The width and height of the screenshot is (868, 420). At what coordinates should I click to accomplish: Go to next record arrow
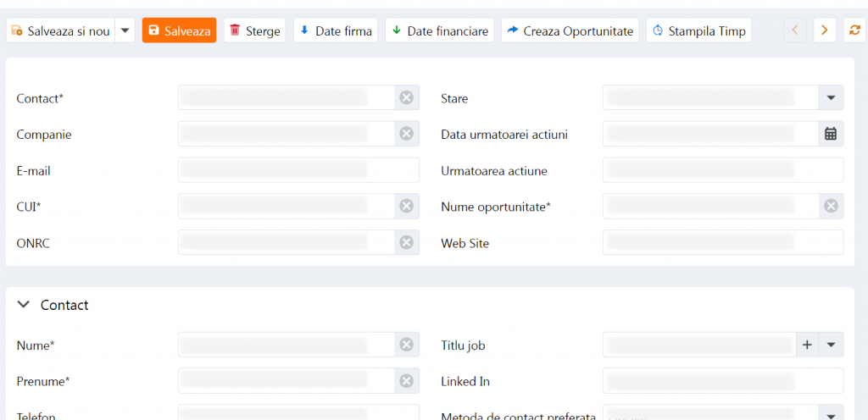click(x=825, y=30)
